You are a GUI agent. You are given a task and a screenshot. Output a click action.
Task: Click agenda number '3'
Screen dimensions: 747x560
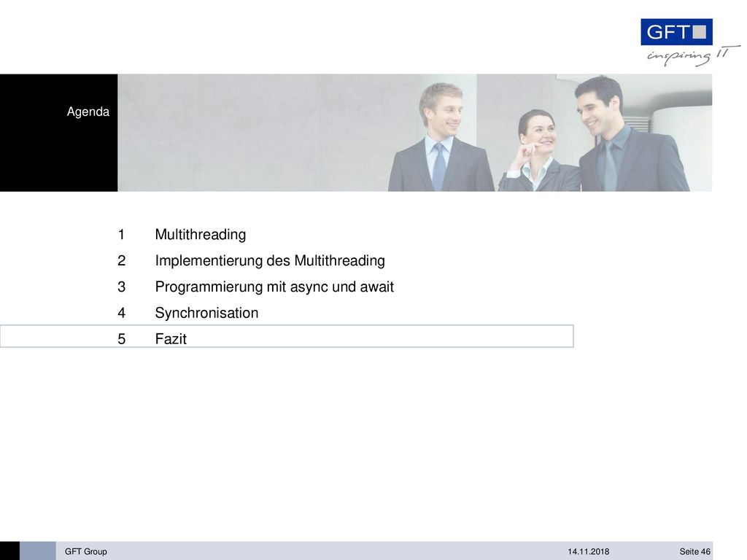[x=122, y=287]
